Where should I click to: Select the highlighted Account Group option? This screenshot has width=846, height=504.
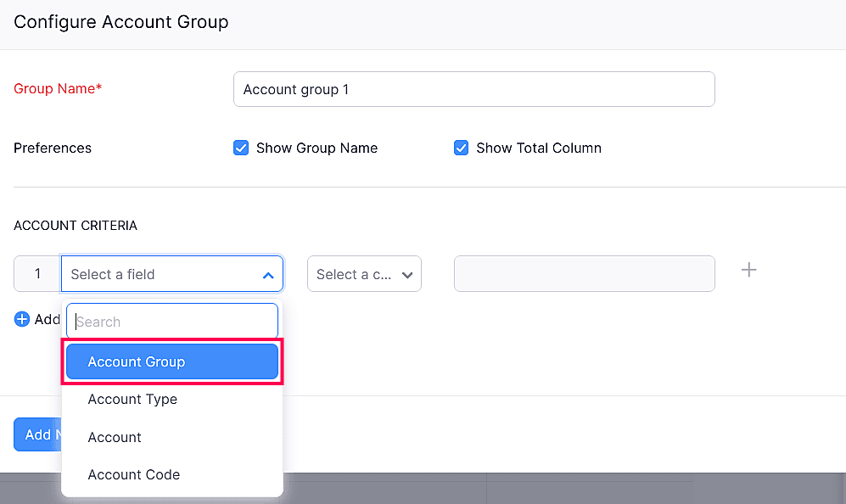tap(172, 361)
